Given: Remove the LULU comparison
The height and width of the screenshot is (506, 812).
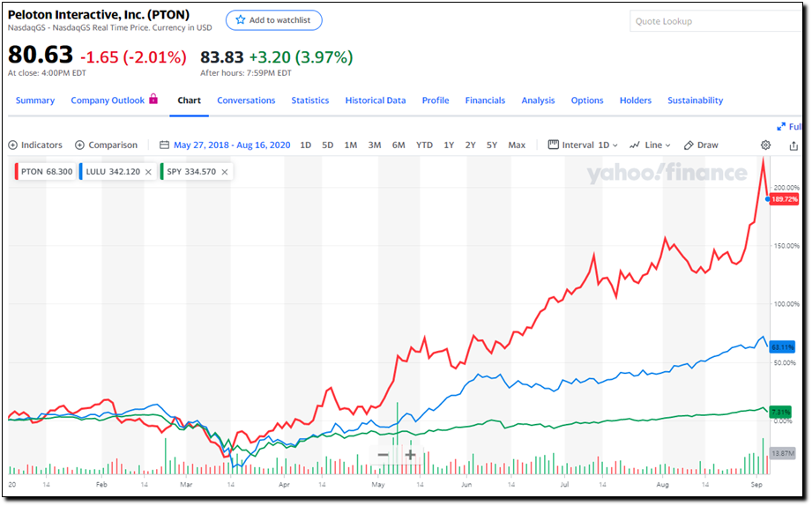Looking at the screenshot, I should pyautogui.click(x=148, y=172).
